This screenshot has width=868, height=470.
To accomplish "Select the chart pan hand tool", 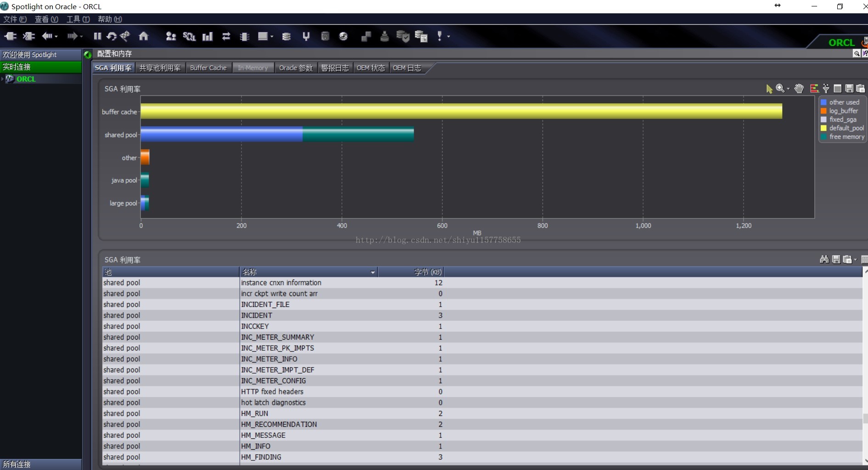I will point(799,89).
